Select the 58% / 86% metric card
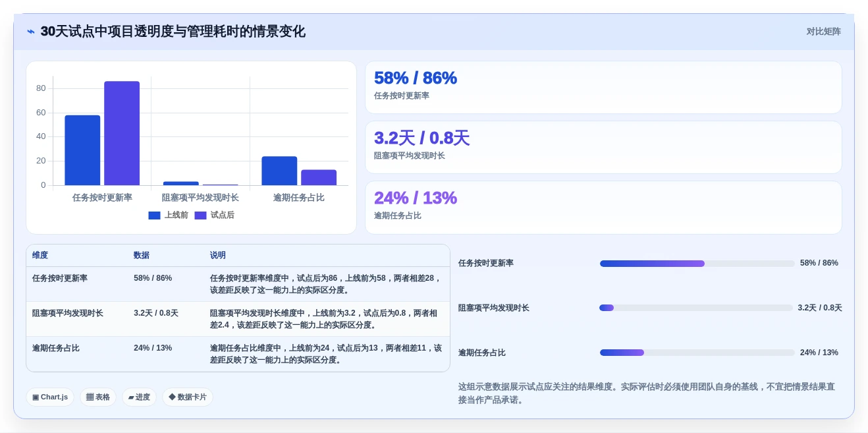This screenshot has height=433, width=868. [x=603, y=88]
